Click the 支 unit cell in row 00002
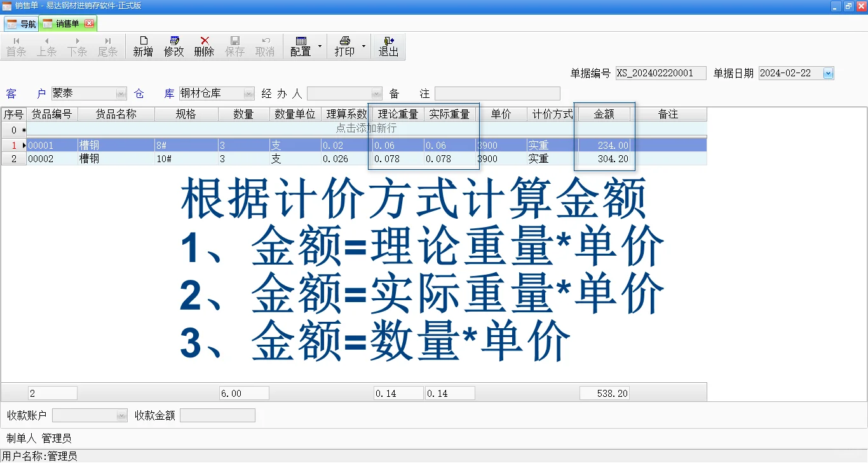The height and width of the screenshot is (463, 868). click(295, 159)
